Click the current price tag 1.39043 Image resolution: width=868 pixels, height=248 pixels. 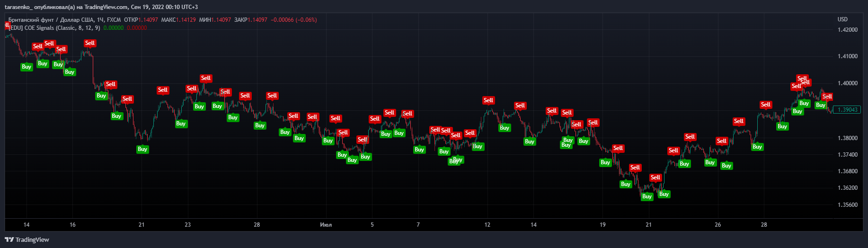pyautogui.click(x=847, y=110)
